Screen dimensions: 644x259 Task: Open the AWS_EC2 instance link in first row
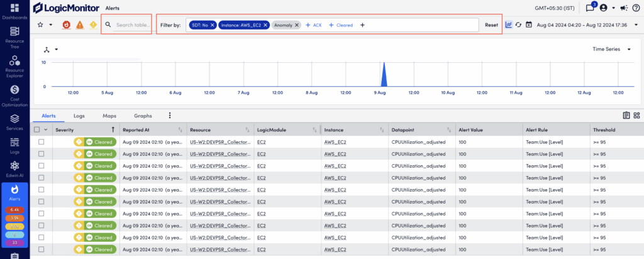point(335,142)
